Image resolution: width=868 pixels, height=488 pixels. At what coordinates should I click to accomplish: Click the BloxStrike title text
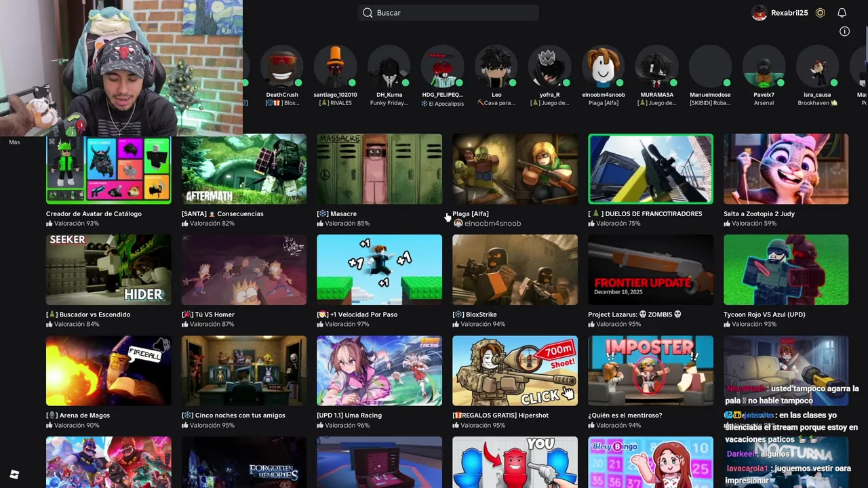(475, 314)
